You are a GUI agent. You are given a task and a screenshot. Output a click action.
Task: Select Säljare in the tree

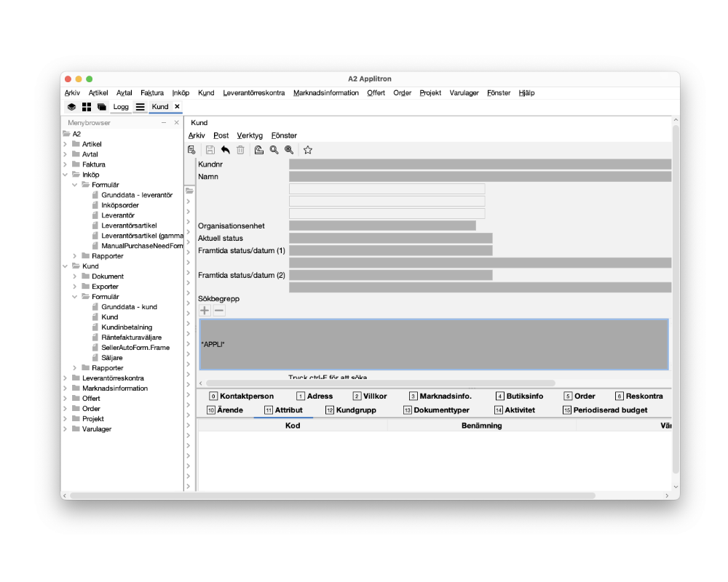pos(112,359)
